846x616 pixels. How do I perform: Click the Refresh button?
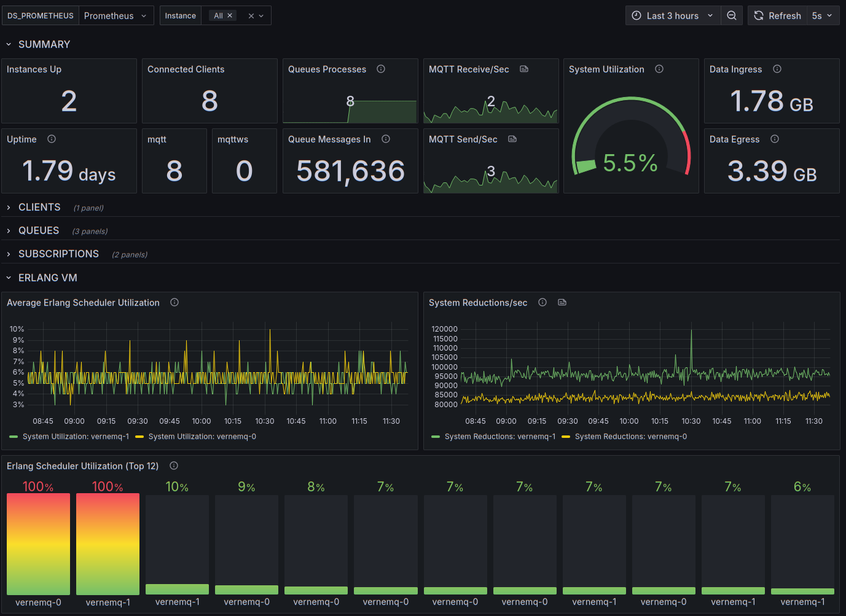pyautogui.click(x=777, y=15)
